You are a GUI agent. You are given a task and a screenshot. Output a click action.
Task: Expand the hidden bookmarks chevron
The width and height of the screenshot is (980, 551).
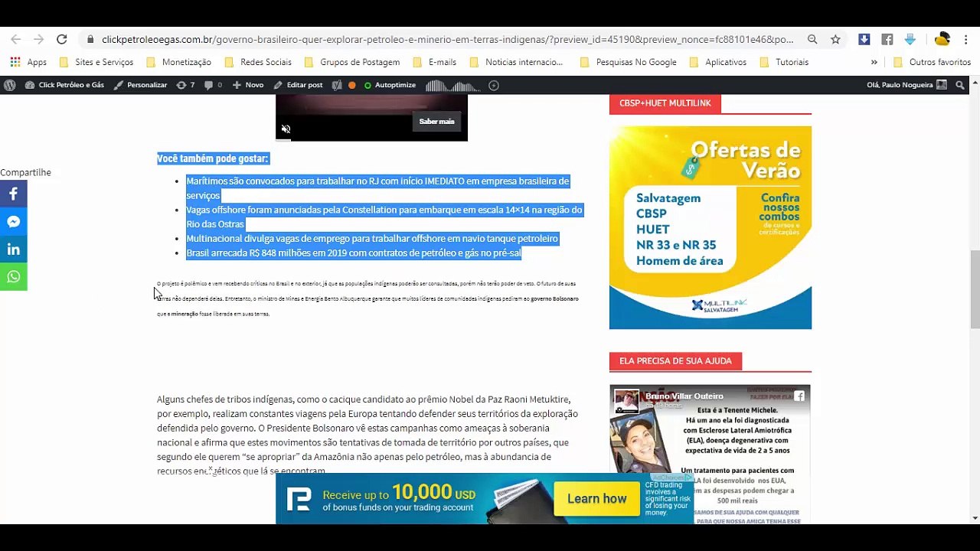point(874,62)
